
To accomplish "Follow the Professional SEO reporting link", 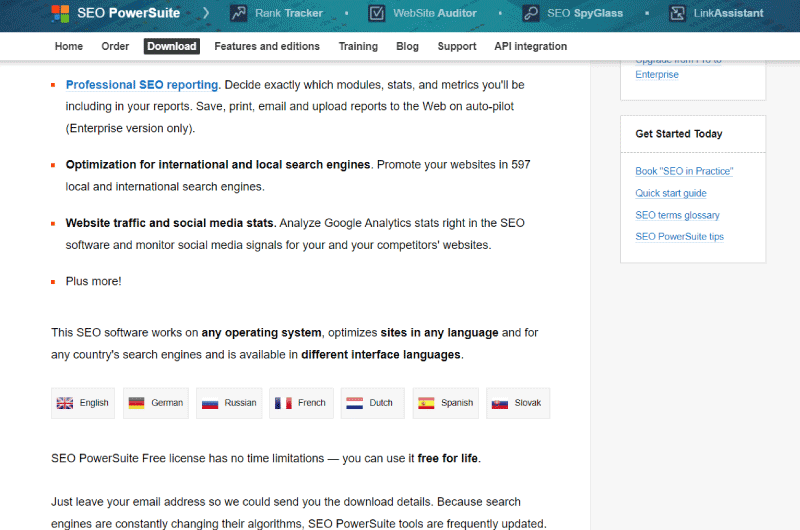I will 142,85.
